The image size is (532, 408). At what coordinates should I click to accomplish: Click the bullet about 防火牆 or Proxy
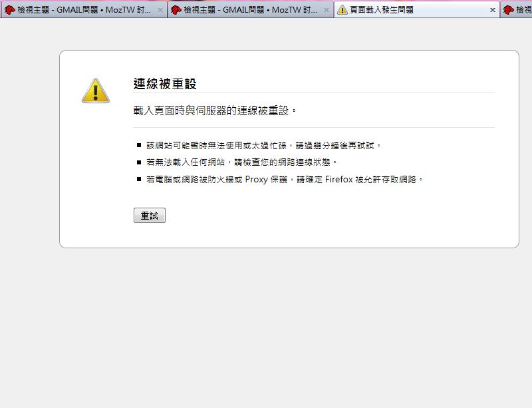tap(285, 179)
